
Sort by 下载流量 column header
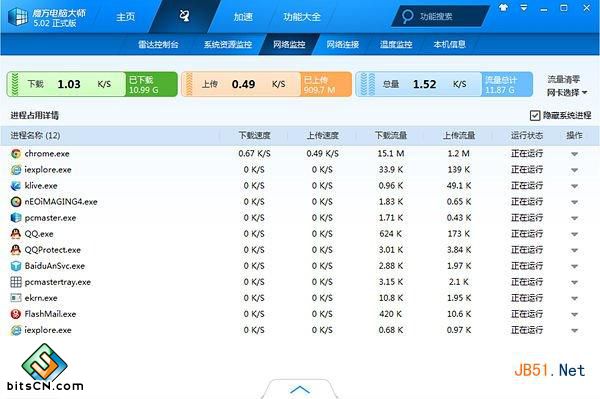point(391,135)
